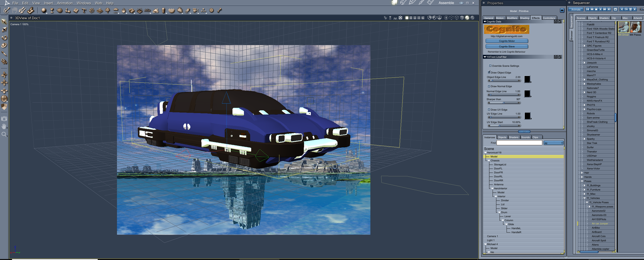The height and width of the screenshot is (260, 644).
Task: Insert a fire primitive
Action: (x=124, y=10)
